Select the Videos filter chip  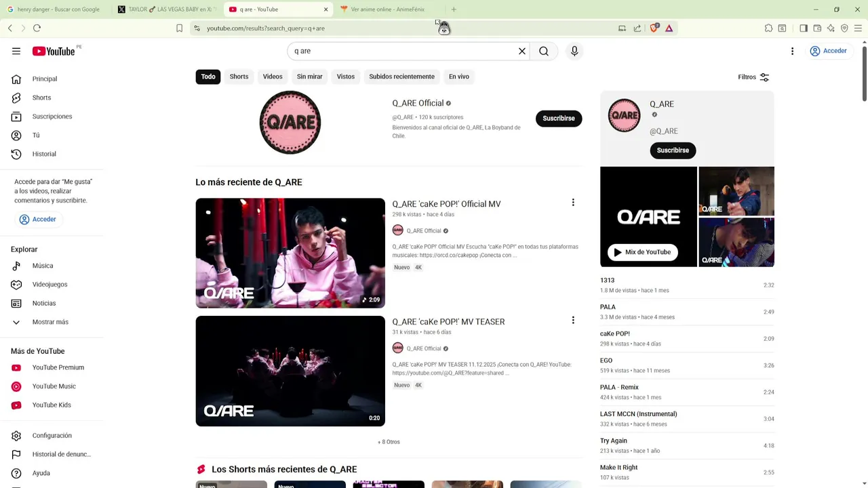[273, 77]
